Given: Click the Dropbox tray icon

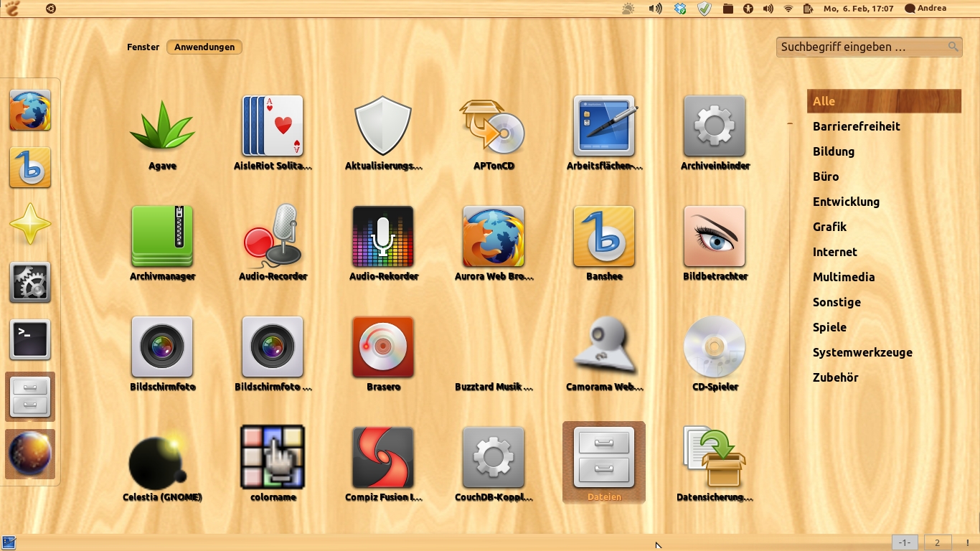Looking at the screenshot, I should (680, 9).
